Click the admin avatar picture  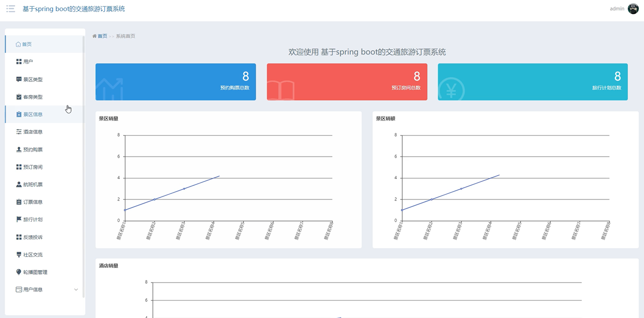[x=633, y=9]
